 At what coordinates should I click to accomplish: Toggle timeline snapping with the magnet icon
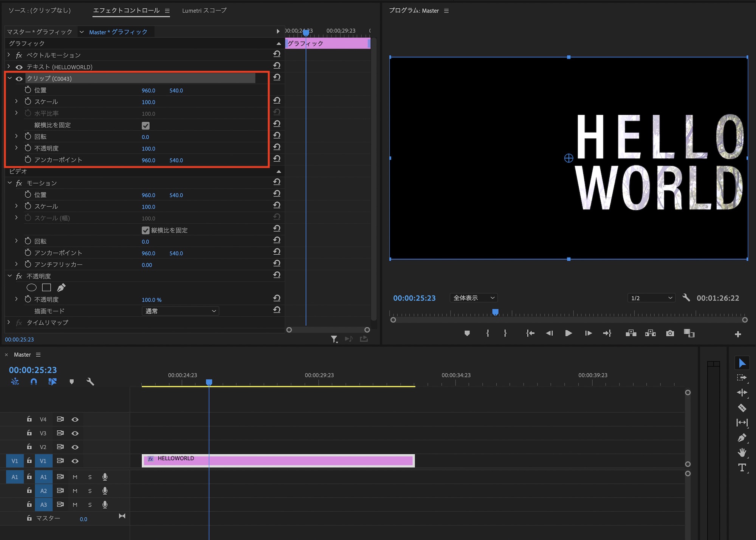tap(34, 382)
